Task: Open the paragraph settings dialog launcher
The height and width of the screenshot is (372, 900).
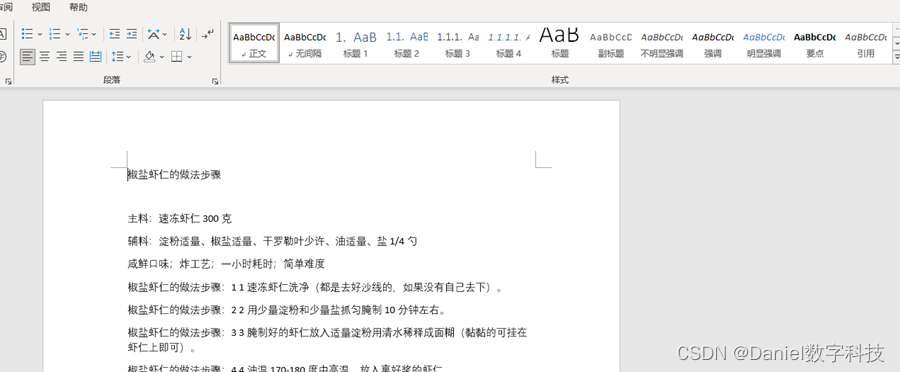Action: [215, 82]
